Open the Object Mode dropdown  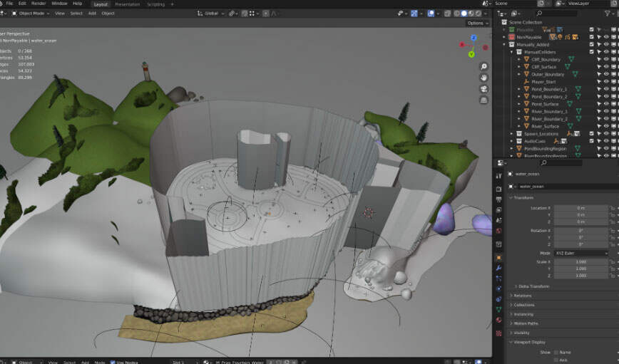[x=31, y=13]
